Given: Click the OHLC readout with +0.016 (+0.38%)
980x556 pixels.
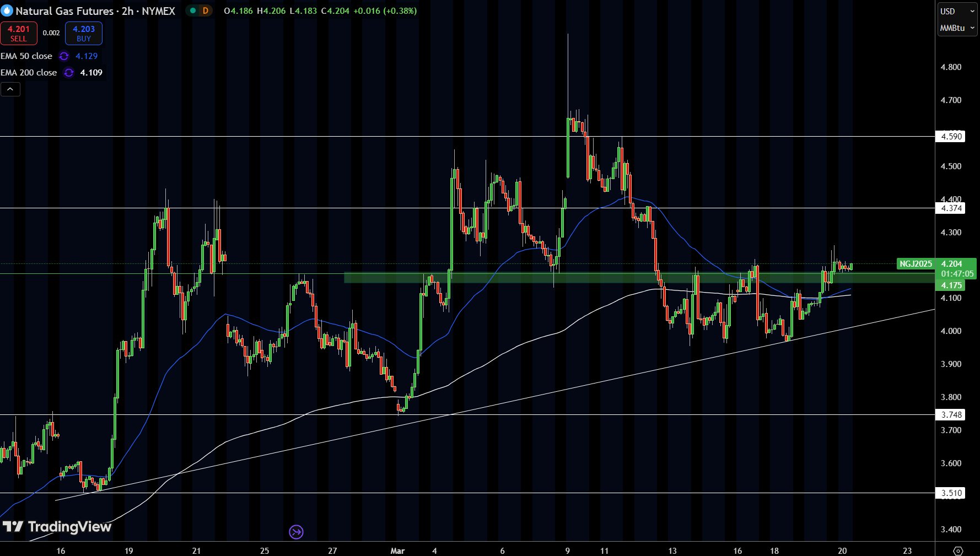Looking at the screenshot, I should [320, 10].
